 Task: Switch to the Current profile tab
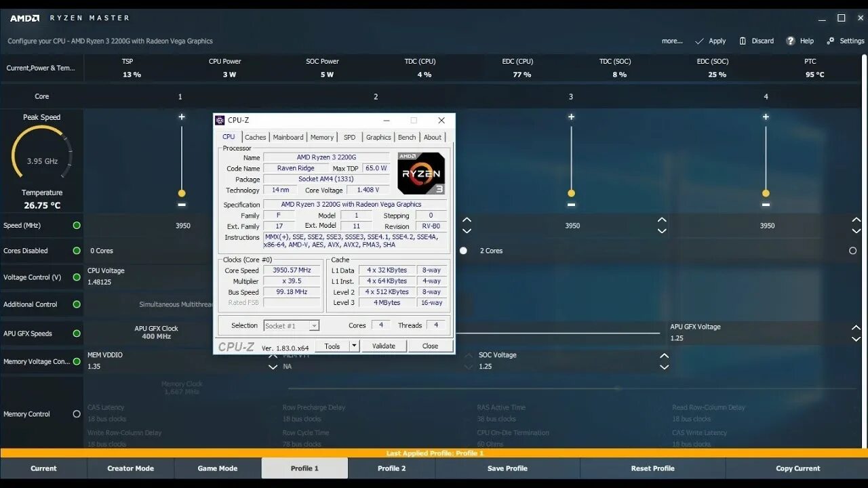[x=43, y=468]
